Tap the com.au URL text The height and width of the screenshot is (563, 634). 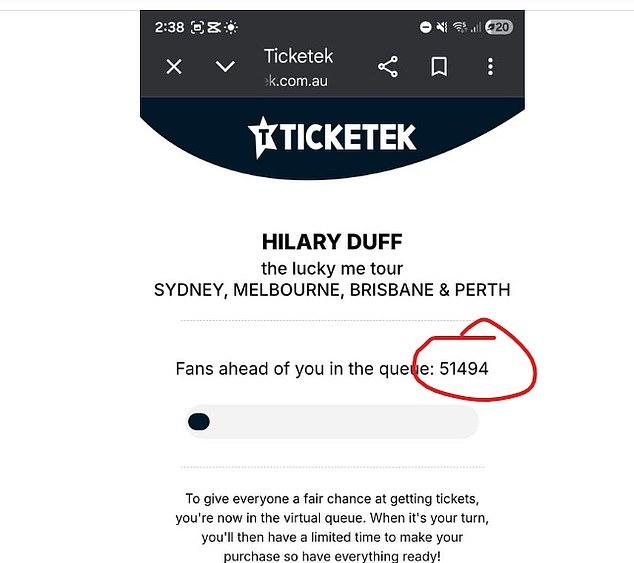coord(296,80)
